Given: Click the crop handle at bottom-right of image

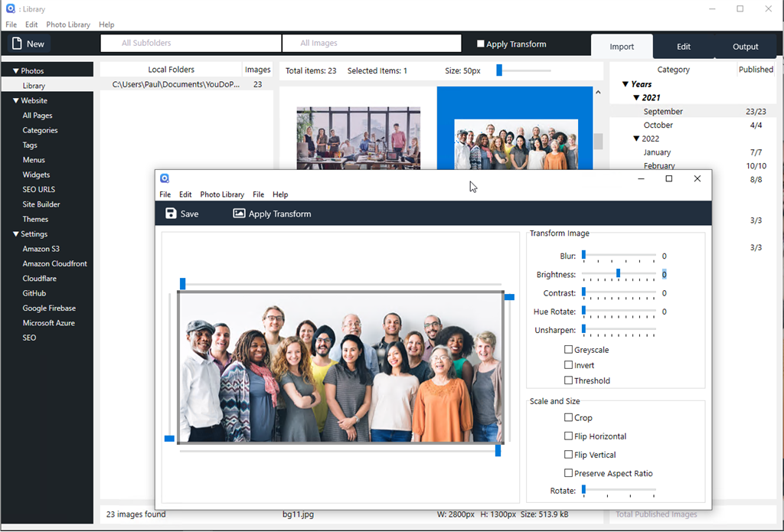Looking at the screenshot, I should (498, 451).
